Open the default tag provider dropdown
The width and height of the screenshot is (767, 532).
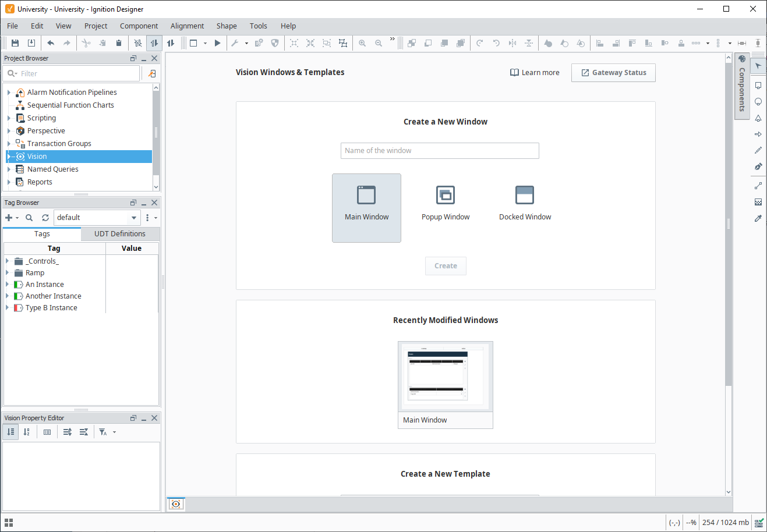134,218
